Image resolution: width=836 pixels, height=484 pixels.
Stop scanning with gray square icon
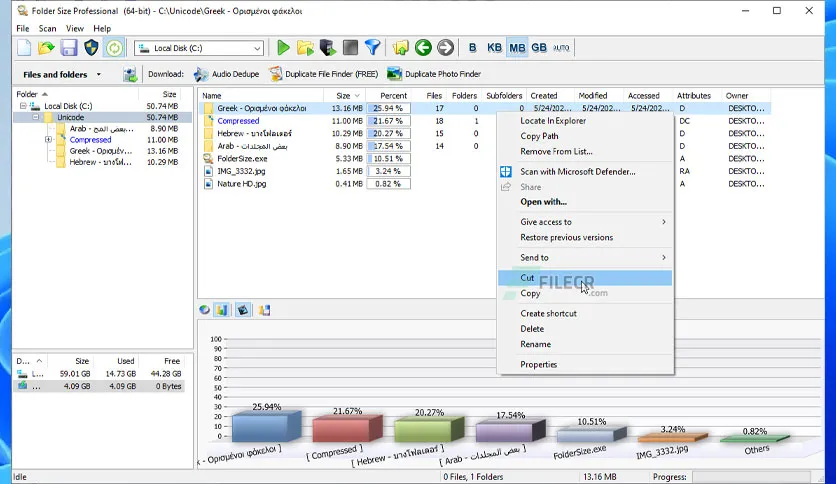(x=350, y=48)
